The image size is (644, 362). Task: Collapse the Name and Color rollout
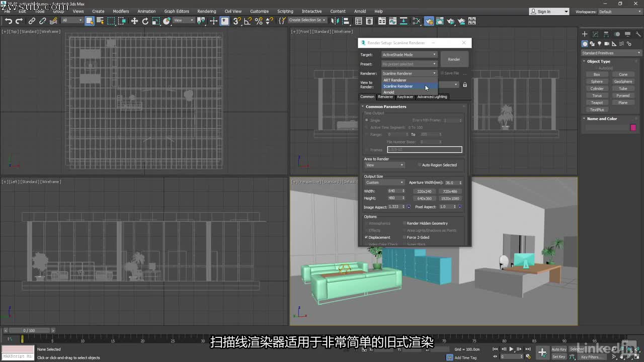click(602, 119)
